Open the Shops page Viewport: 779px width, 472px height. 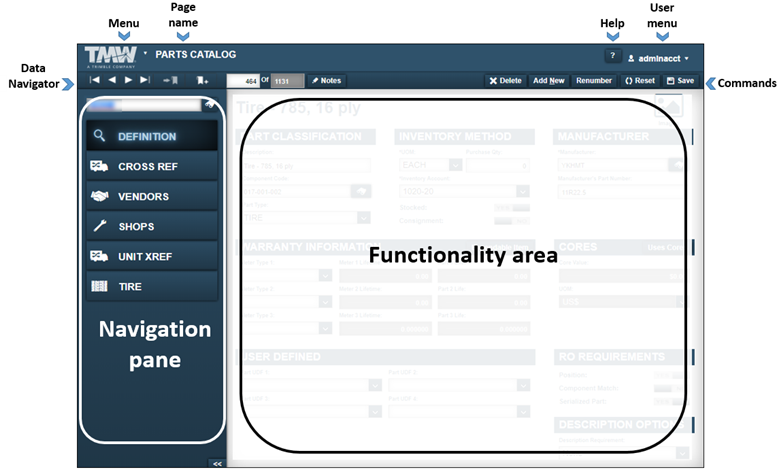point(152,227)
